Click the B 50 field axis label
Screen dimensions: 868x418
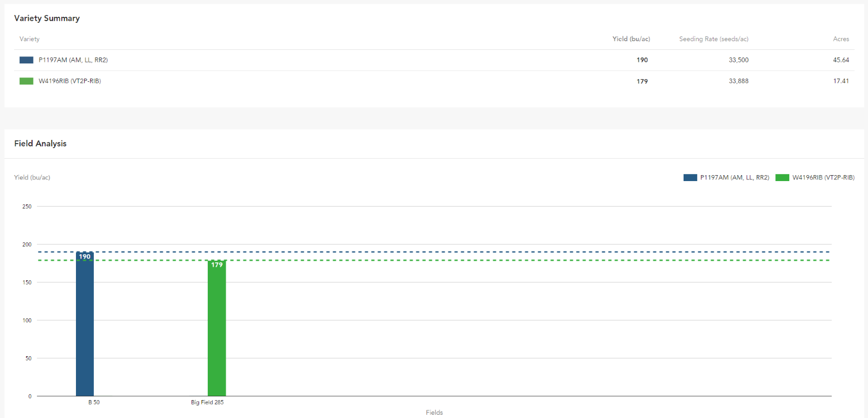pyautogui.click(x=94, y=402)
